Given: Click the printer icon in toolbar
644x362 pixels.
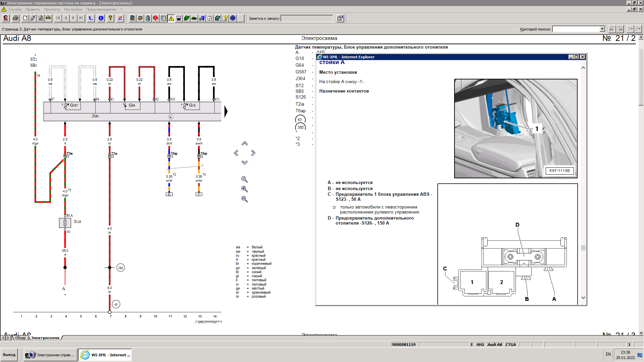Looking at the screenshot, I should 15,18.
